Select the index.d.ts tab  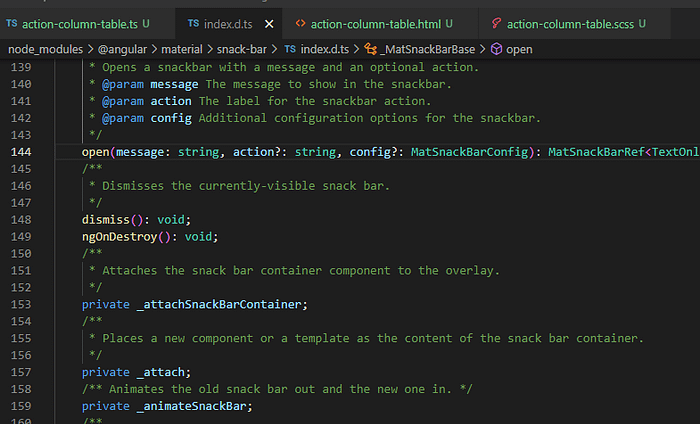(x=228, y=24)
